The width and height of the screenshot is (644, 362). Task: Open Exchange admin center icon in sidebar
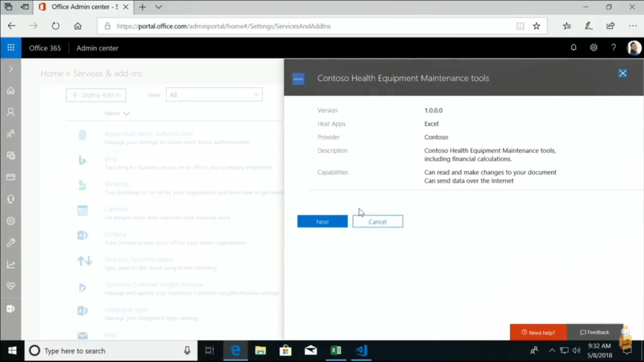tap(11, 308)
